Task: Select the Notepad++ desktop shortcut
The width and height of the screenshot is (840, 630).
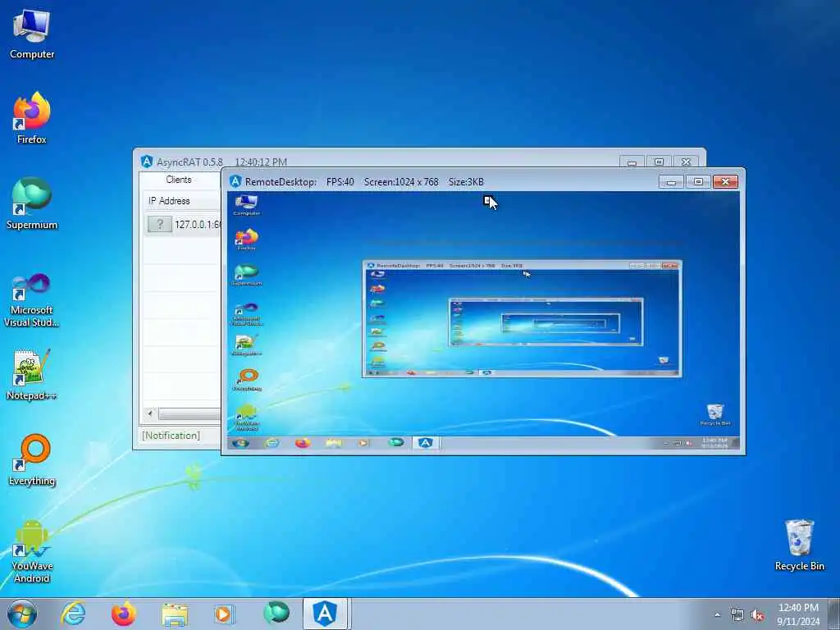Action: click(32, 374)
